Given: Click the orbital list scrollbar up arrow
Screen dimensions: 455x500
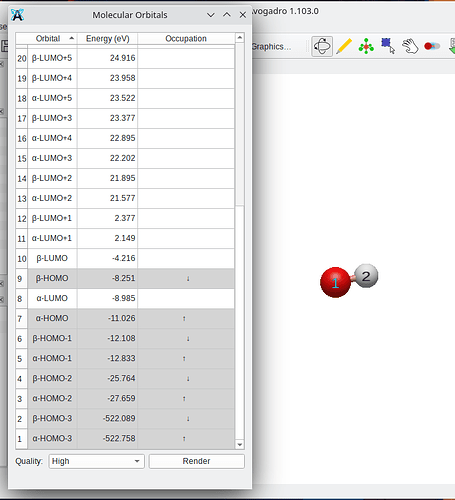Looking at the screenshot, I should [240, 38].
